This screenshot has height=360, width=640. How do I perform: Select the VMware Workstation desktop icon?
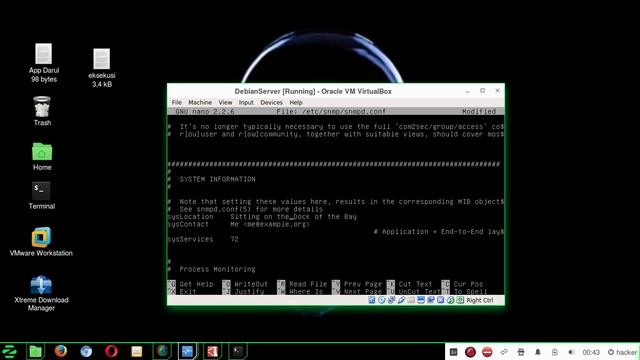[41, 242]
